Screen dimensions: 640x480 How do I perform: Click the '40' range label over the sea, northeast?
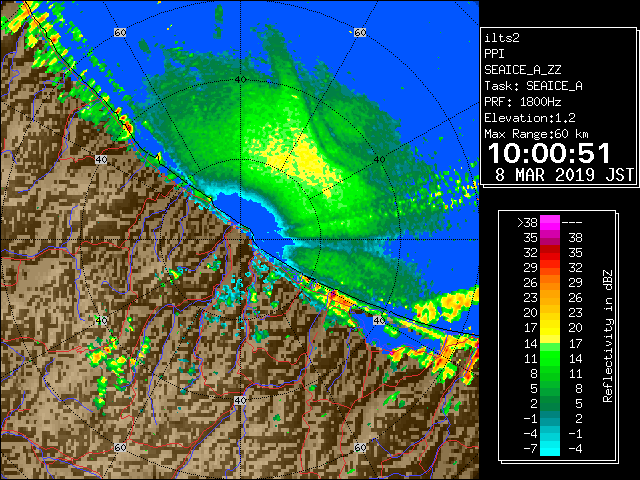(x=380, y=160)
